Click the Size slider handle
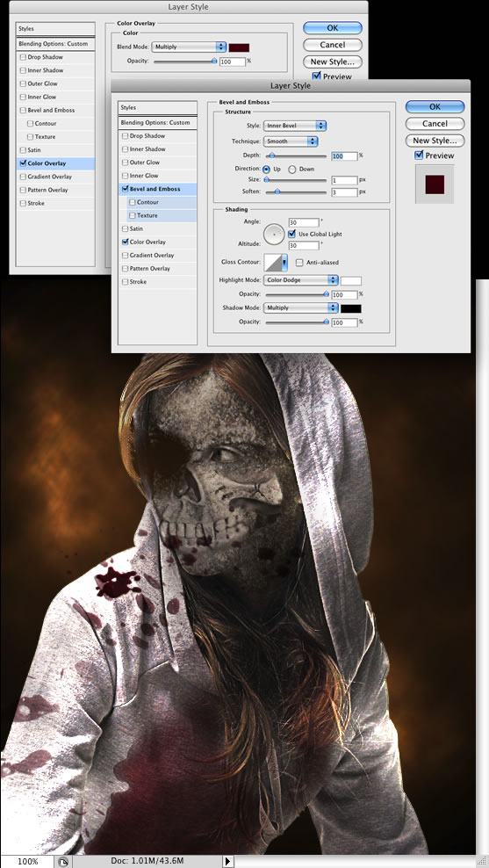This screenshot has width=489, height=868. 267,179
